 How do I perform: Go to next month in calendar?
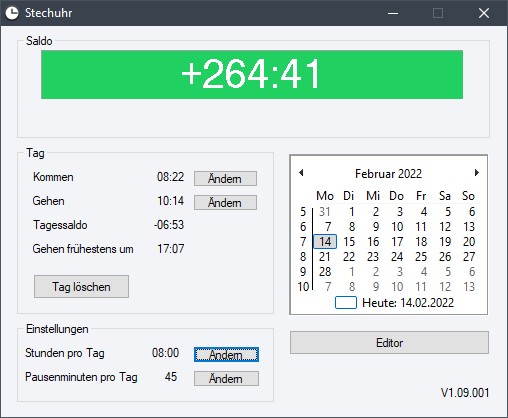477,173
